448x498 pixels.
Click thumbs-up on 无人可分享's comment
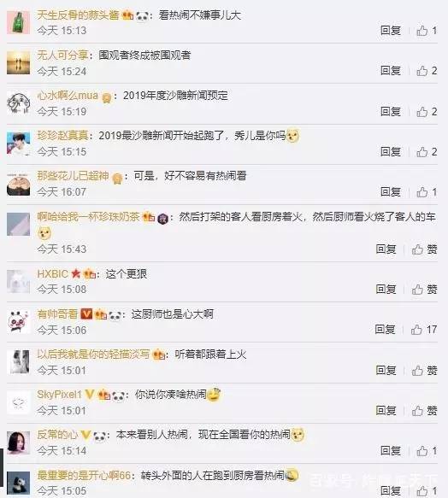pyautogui.click(x=427, y=71)
